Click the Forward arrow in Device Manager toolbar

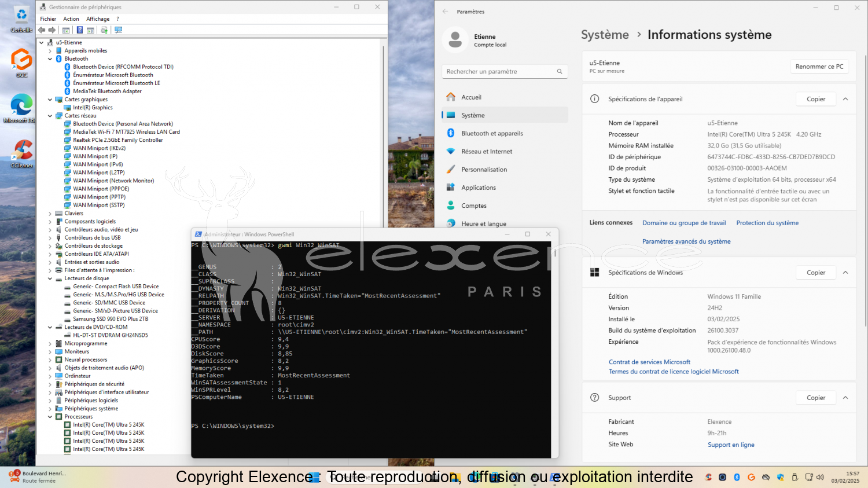(x=52, y=30)
